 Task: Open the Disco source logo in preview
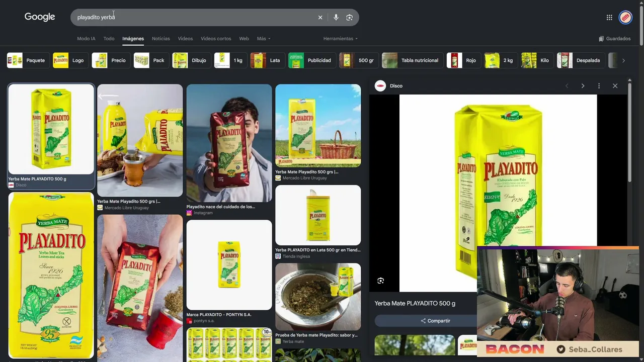coord(380,86)
